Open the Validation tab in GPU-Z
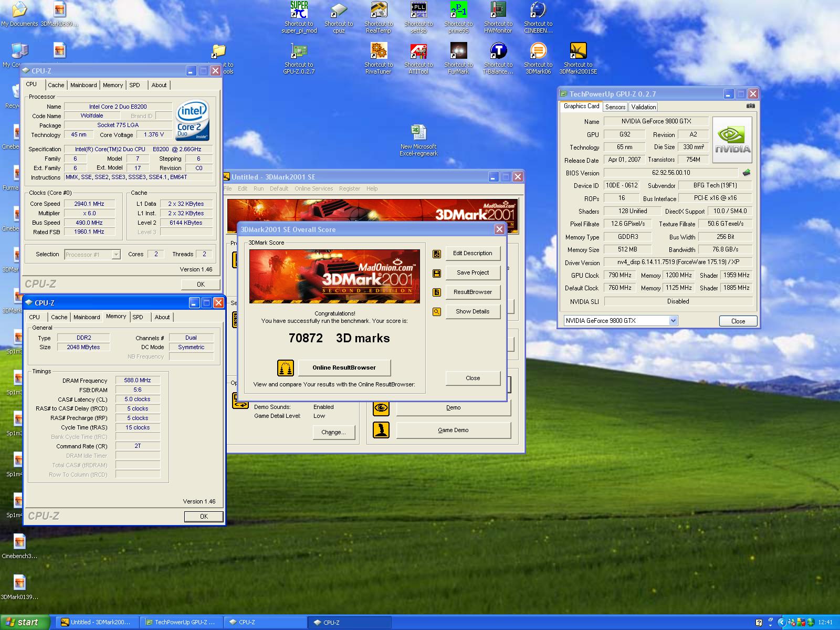Screen dimensions: 840x630 (x=644, y=107)
